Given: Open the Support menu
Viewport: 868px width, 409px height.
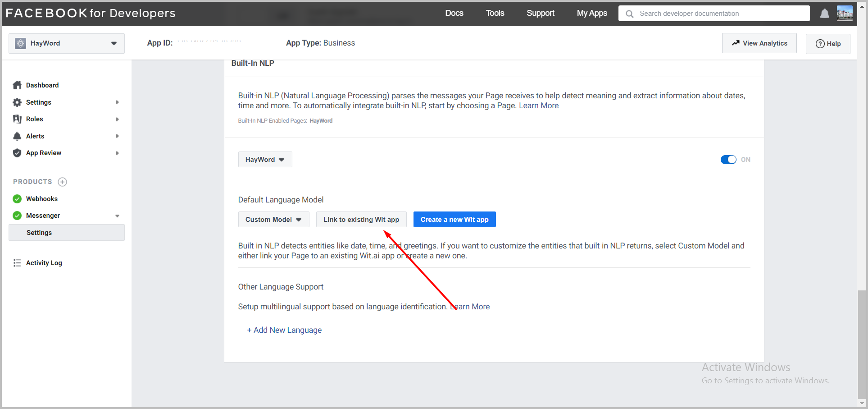Looking at the screenshot, I should 541,13.
